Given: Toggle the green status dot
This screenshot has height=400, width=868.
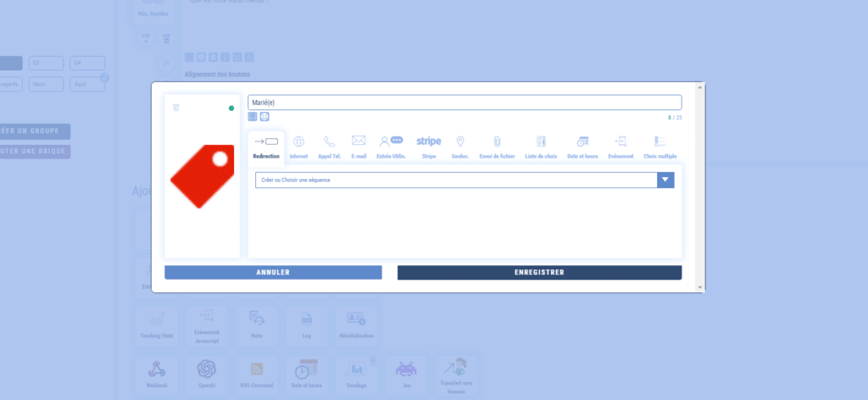Looking at the screenshot, I should (x=231, y=108).
